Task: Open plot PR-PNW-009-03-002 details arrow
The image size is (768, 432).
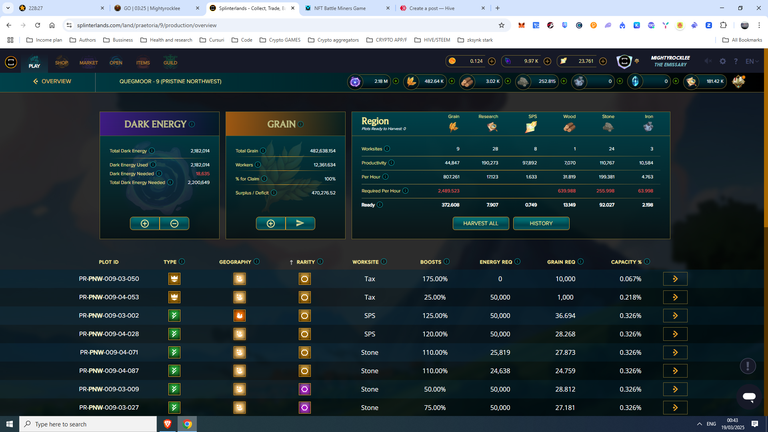Action: [675, 315]
